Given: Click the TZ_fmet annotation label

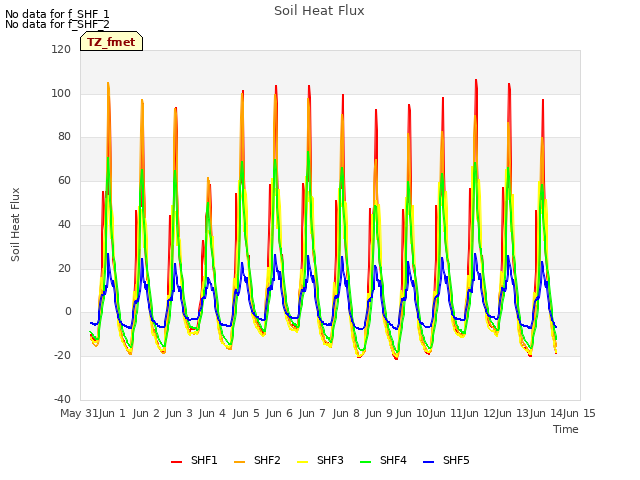Looking at the screenshot, I should (x=111, y=42).
